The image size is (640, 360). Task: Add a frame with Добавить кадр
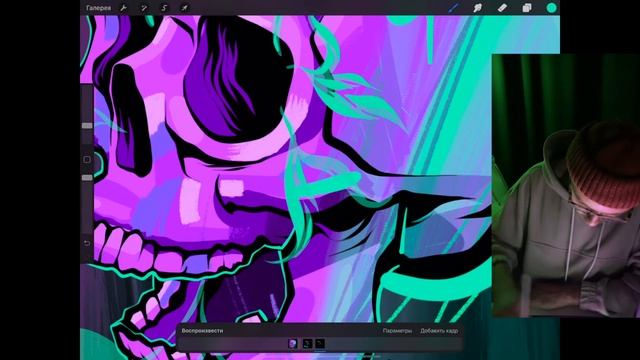point(439,331)
